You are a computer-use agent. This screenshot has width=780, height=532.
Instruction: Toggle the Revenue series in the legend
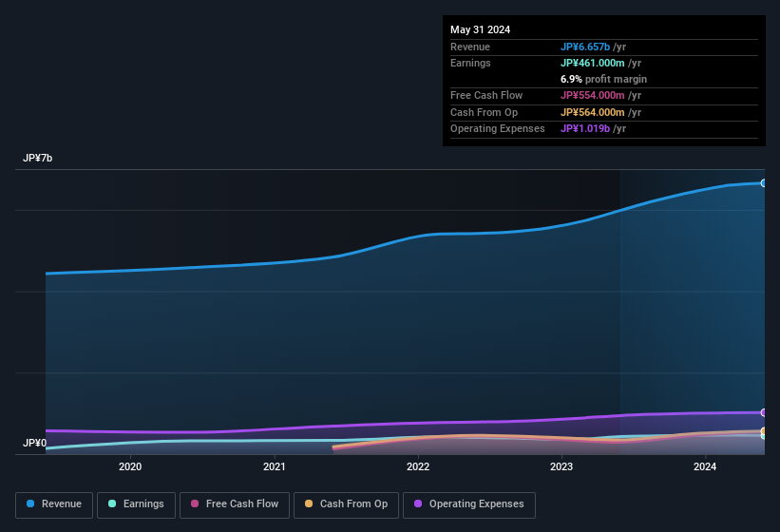pos(54,504)
